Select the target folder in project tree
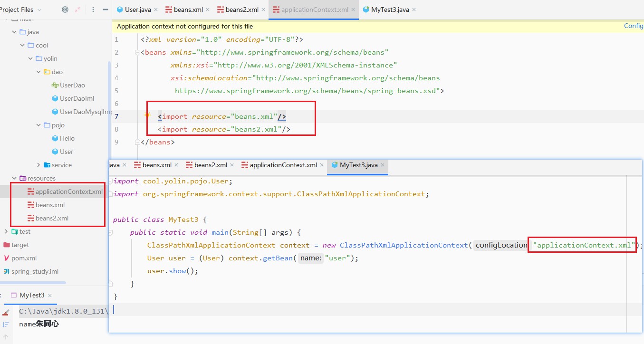644x344 pixels. 16,245
